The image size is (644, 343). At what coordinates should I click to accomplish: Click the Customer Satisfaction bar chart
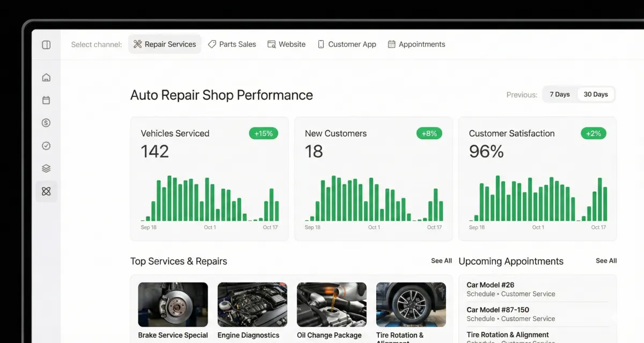[x=538, y=198]
